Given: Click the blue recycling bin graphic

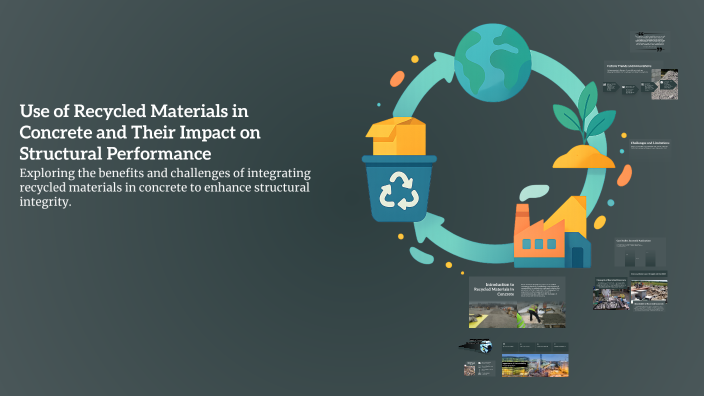Looking at the screenshot, I should pyautogui.click(x=399, y=188).
